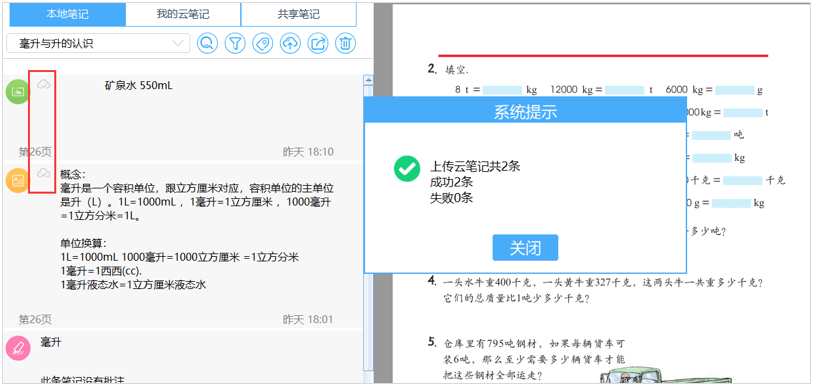
Task: Close the 系统提示 dialog with 关闭
Action: pyautogui.click(x=525, y=248)
